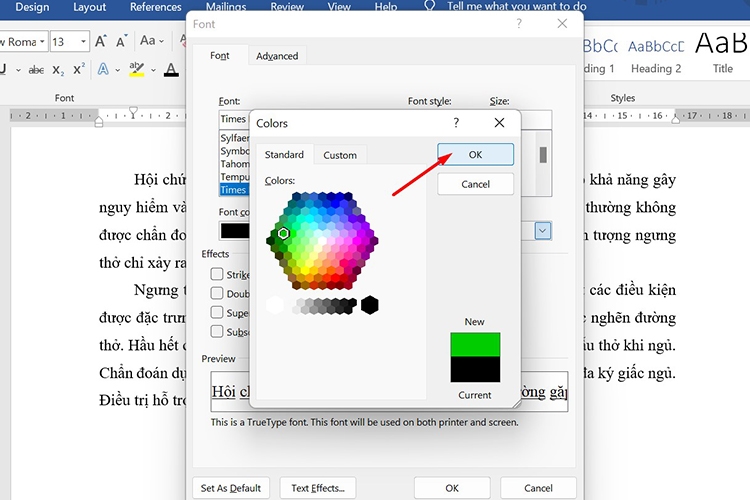Click the Times entry in Font name field
Image resolution: width=750 pixels, height=500 pixels.
click(x=233, y=119)
